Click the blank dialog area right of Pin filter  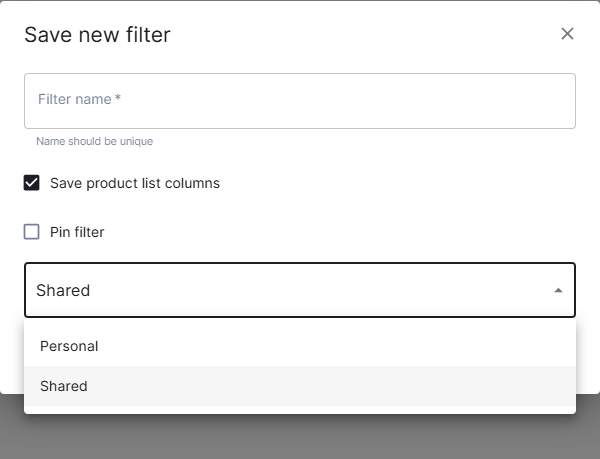coord(350,232)
